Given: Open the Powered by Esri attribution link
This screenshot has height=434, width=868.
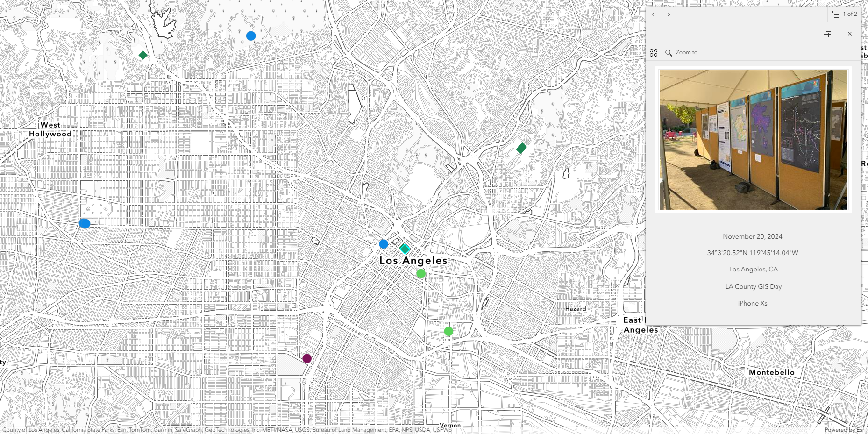Looking at the screenshot, I should point(843,429).
